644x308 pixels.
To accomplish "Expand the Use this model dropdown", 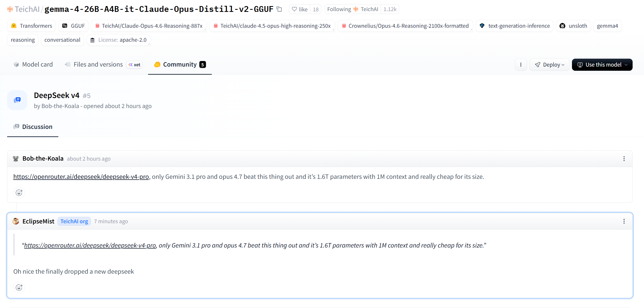I will click(x=602, y=65).
